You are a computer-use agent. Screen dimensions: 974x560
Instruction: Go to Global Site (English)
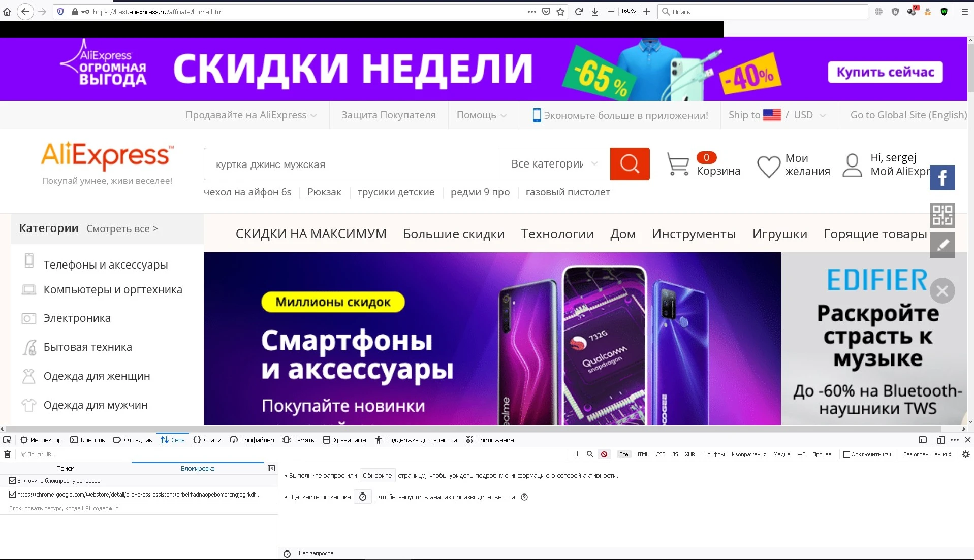click(908, 115)
